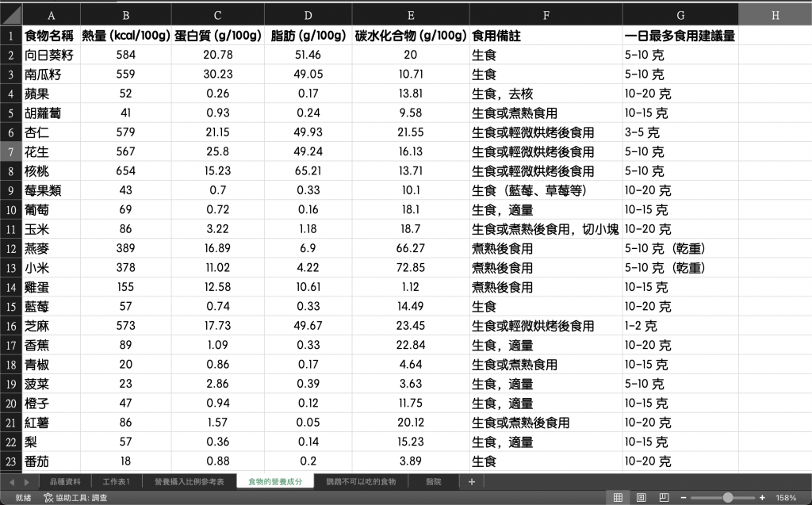Select cell 雞蛋
812x505 pixels.
52,287
